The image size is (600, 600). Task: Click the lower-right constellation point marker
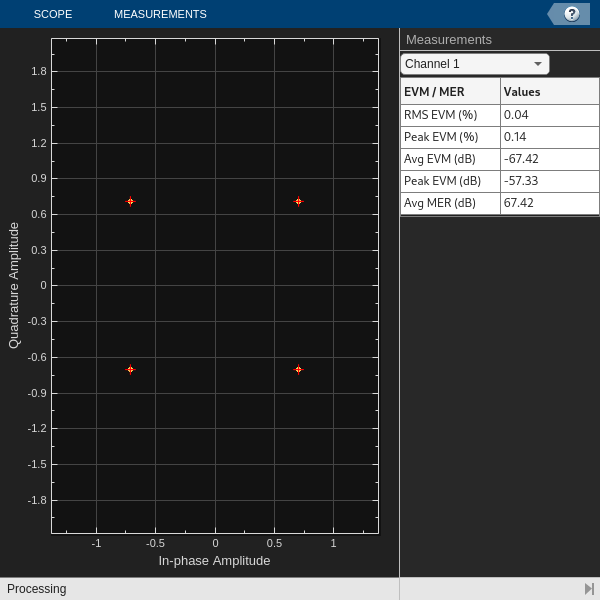pos(298,370)
